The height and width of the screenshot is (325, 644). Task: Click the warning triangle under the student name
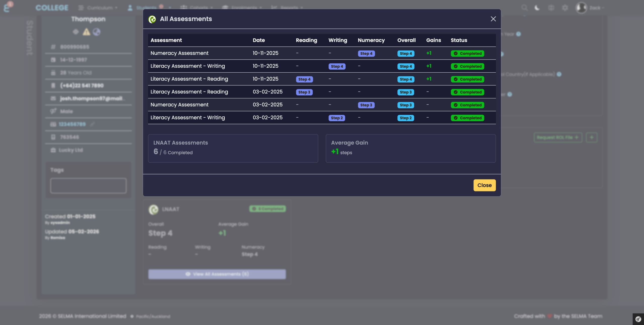coord(86,32)
